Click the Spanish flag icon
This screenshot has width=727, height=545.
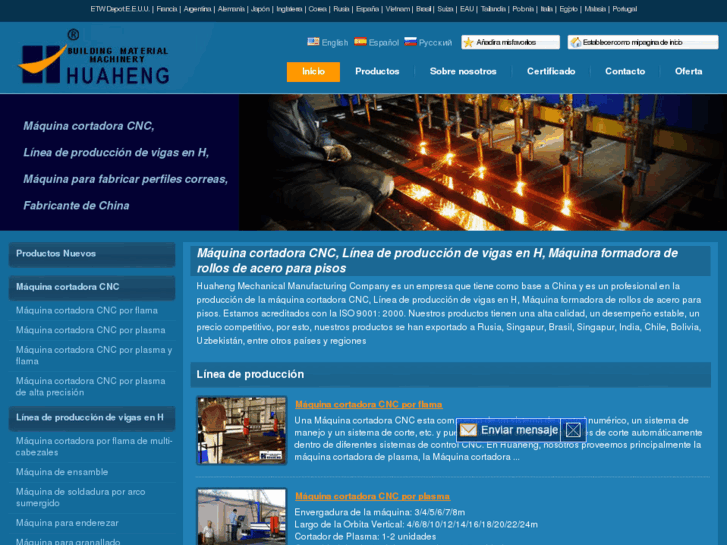(x=360, y=42)
